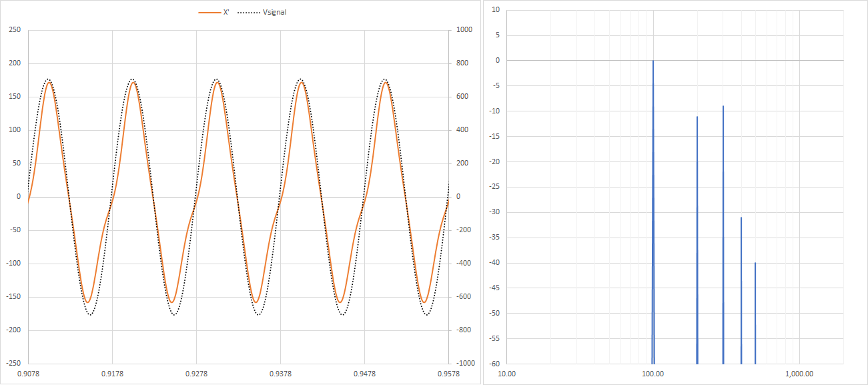Select secondary axis label 1000
Screen dimensions: 868x385
click(x=464, y=30)
